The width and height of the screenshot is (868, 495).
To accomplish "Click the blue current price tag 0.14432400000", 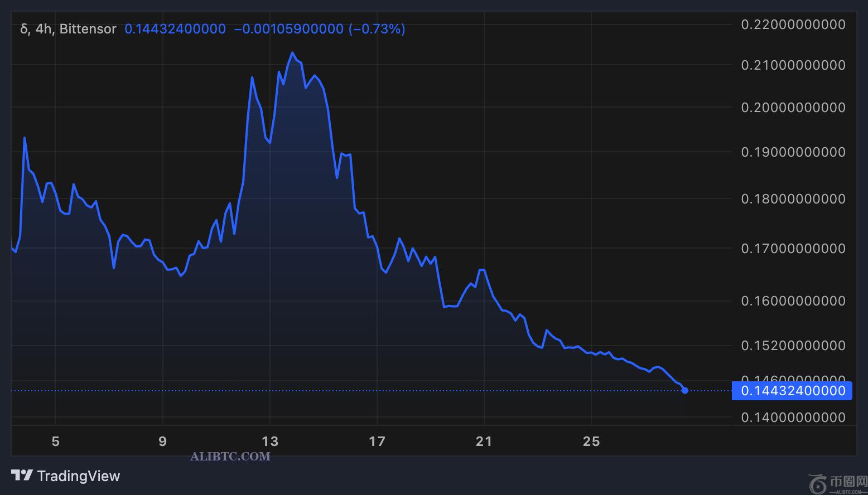I will coord(792,391).
